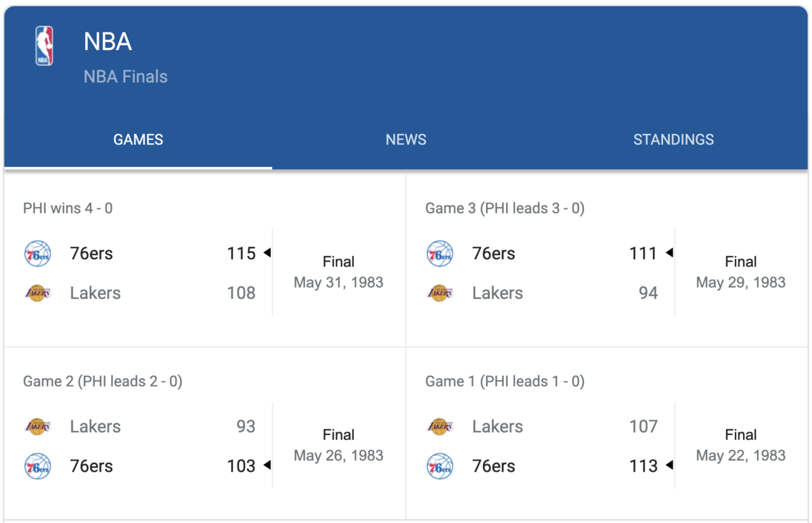The width and height of the screenshot is (812, 523).
Task: Open the May 22, 1983 Final game result
Action: [x=741, y=445]
